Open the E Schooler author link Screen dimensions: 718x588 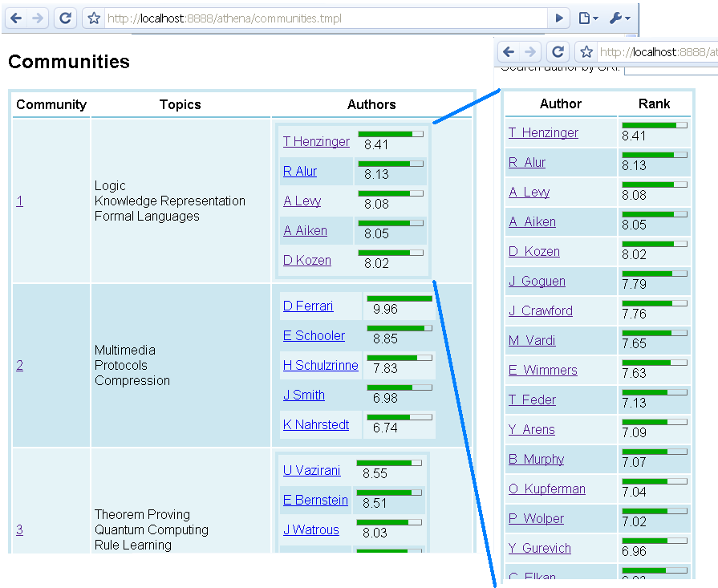[314, 335]
